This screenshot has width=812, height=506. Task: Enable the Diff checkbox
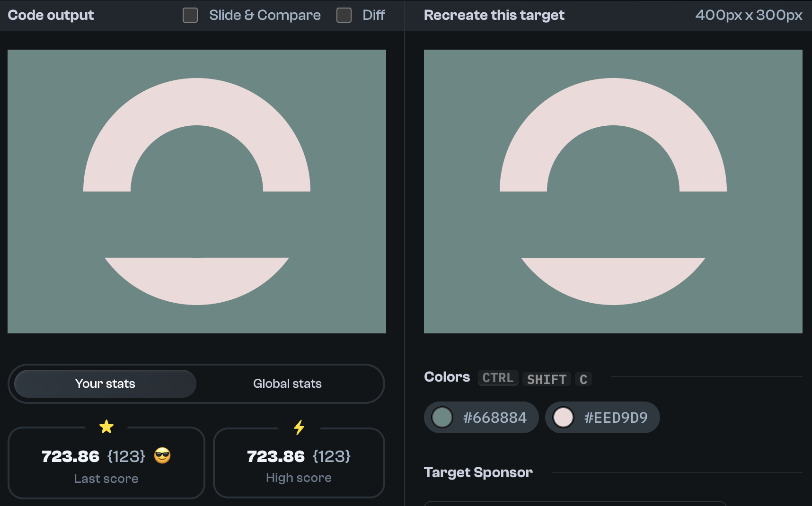click(344, 15)
